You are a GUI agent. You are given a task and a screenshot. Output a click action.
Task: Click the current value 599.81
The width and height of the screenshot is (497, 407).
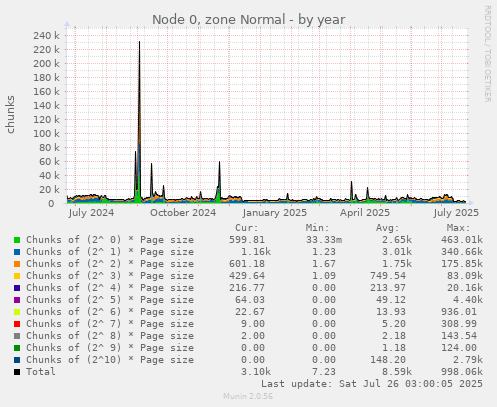click(x=247, y=240)
